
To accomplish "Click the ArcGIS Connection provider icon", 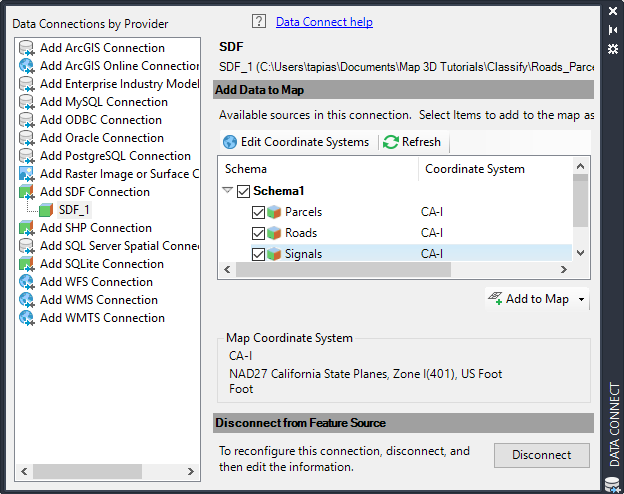I will [x=27, y=48].
